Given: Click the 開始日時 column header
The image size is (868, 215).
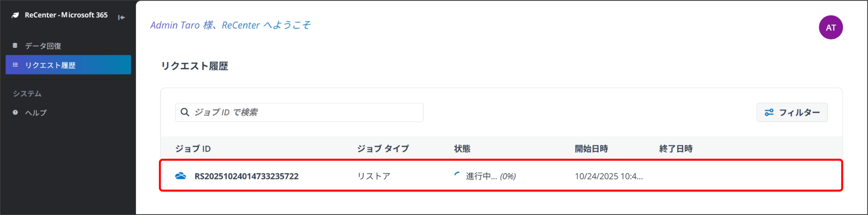Looking at the screenshot, I should [x=591, y=149].
